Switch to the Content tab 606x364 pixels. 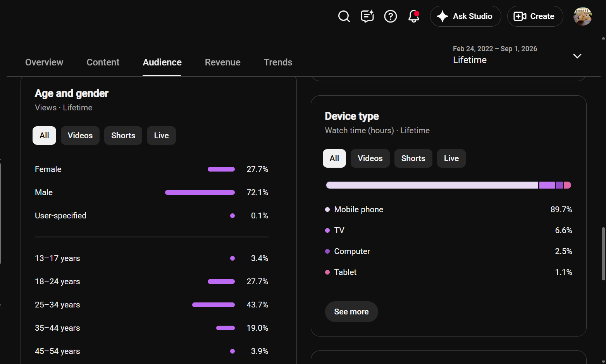point(103,62)
